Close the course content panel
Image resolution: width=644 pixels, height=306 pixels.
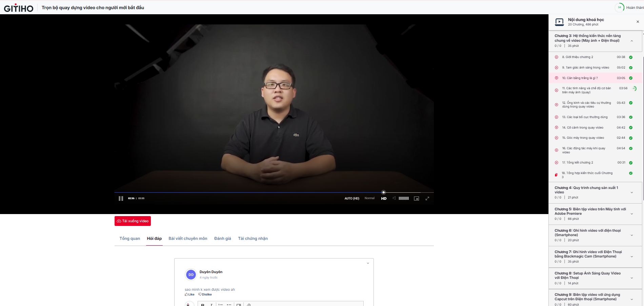pos(638,22)
